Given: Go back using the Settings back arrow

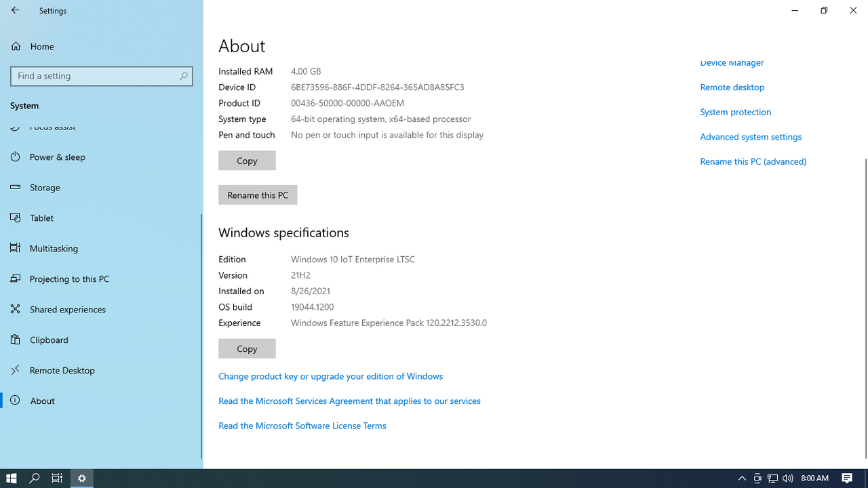Looking at the screenshot, I should pyautogui.click(x=15, y=10).
